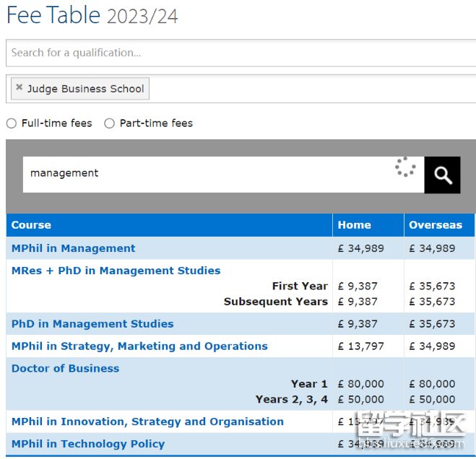Viewport: 476px width, 459px height.
Task: Click the loading spinner in search box
Action: point(405,167)
